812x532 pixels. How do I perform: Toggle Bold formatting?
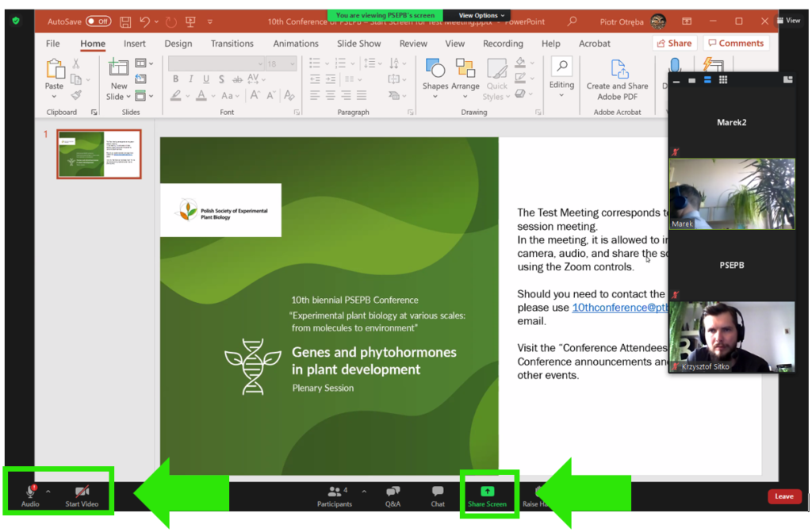click(175, 79)
